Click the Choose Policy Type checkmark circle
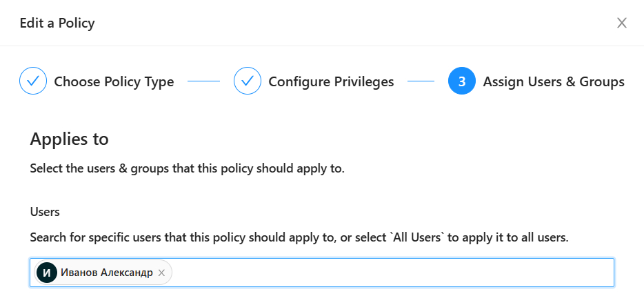 coord(33,81)
